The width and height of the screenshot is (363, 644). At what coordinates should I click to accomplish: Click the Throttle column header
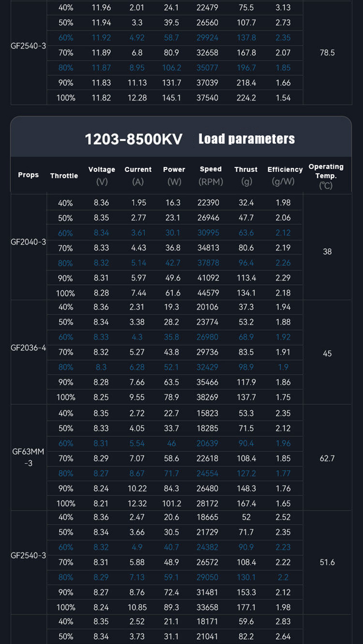click(x=64, y=176)
